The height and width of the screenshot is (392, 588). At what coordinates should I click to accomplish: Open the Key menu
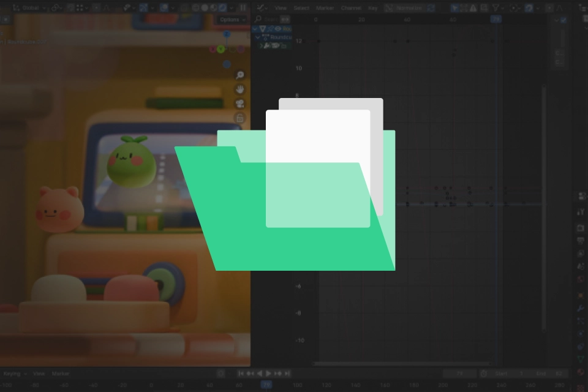(x=373, y=7)
